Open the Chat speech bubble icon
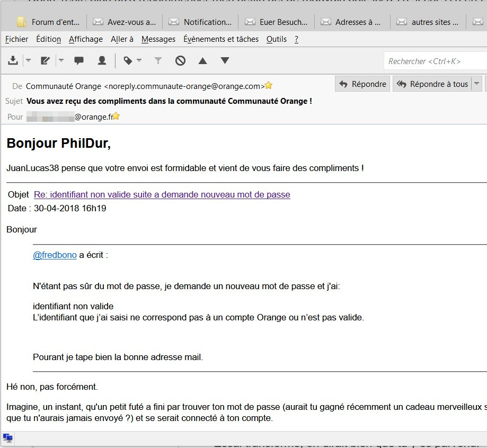Screen dimensions: 487x448 pos(79,61)
